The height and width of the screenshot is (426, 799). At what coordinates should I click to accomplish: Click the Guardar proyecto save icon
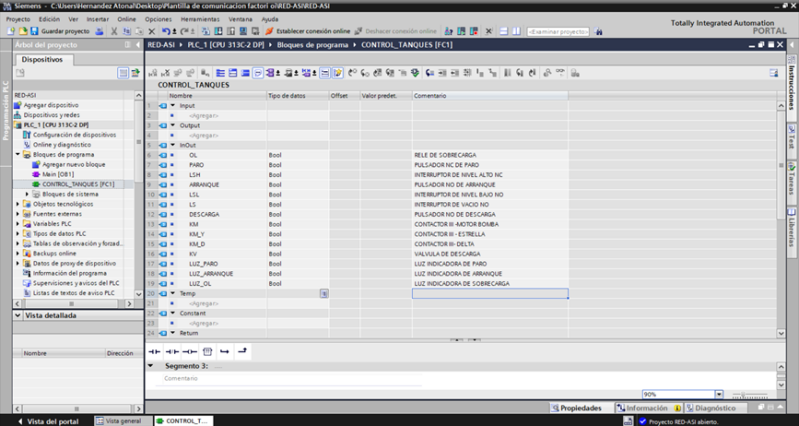[35, 31]
